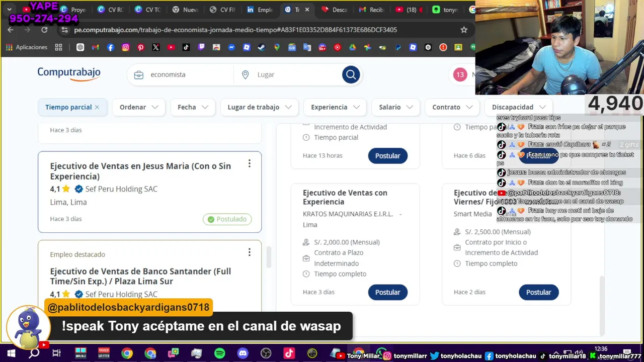Viewport: 644px width, 362px height.
Task: Click the Postulado badge on Jesus Maria job
Action: [227, 219]
